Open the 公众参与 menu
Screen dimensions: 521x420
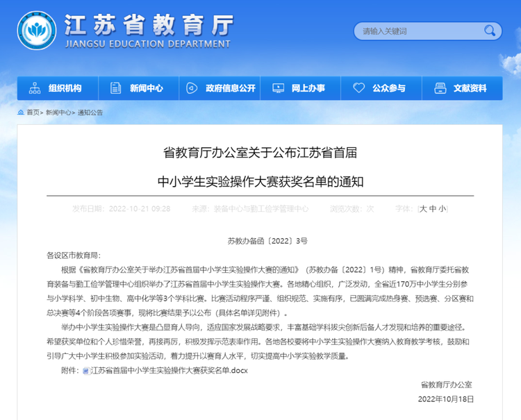[381, 88]
